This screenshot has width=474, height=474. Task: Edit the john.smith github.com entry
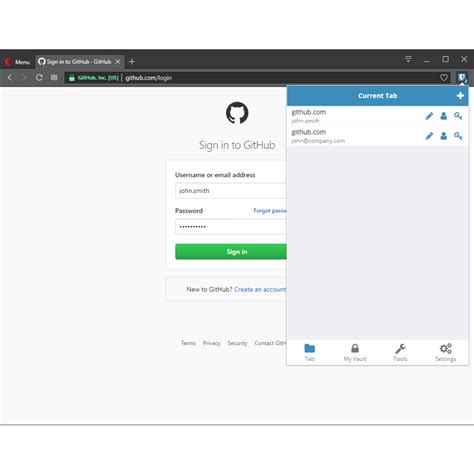[x=429, y=116]
